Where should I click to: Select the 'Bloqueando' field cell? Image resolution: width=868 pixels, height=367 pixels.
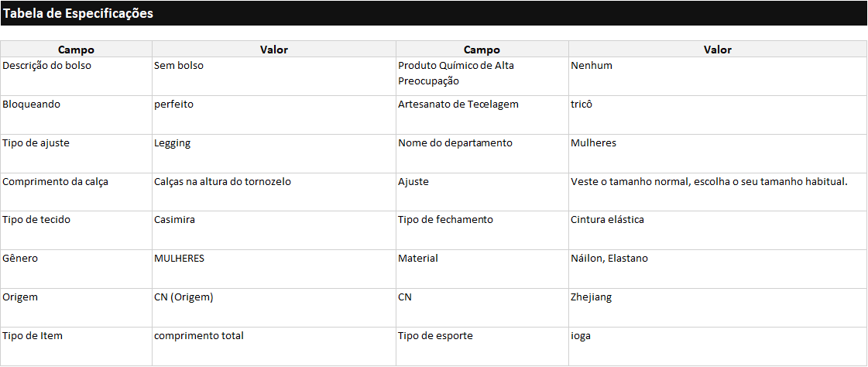click(x=31, y=105)
